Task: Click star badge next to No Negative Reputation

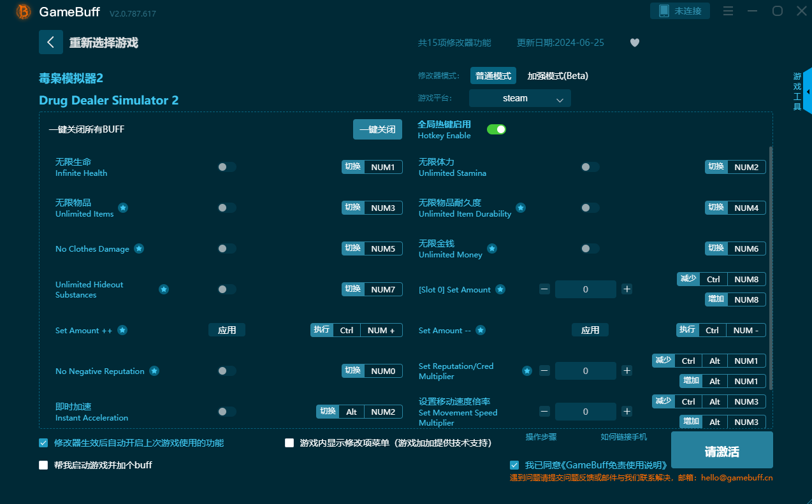Action: [x=154, y=371]
